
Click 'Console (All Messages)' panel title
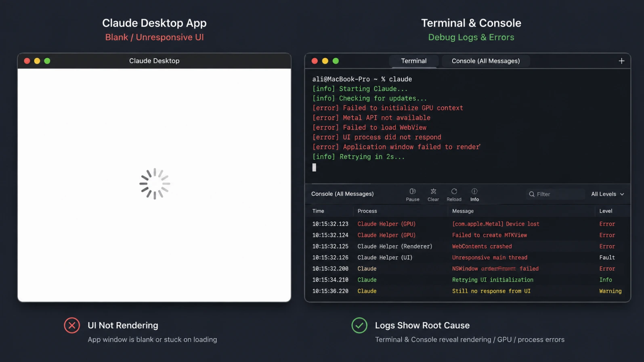[342, 194]
